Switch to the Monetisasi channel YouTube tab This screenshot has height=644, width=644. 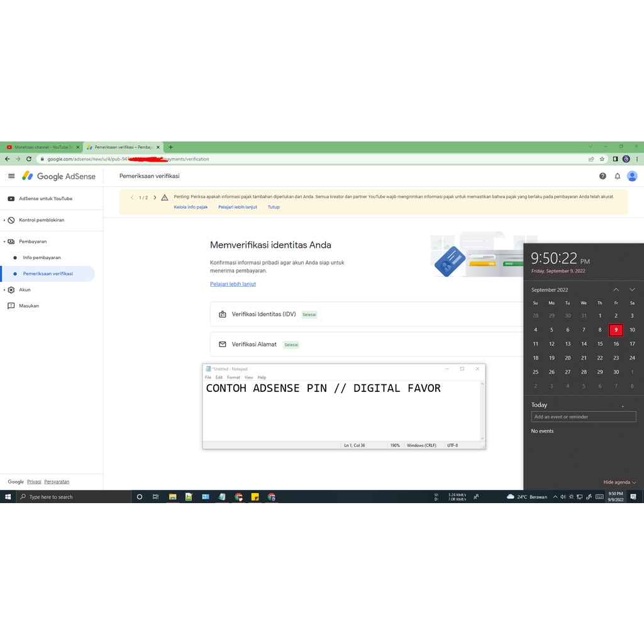point(41,147)
